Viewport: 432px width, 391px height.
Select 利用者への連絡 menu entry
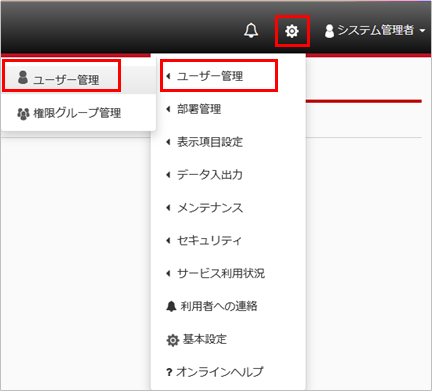pyautogui.click(x=228, y=306)
